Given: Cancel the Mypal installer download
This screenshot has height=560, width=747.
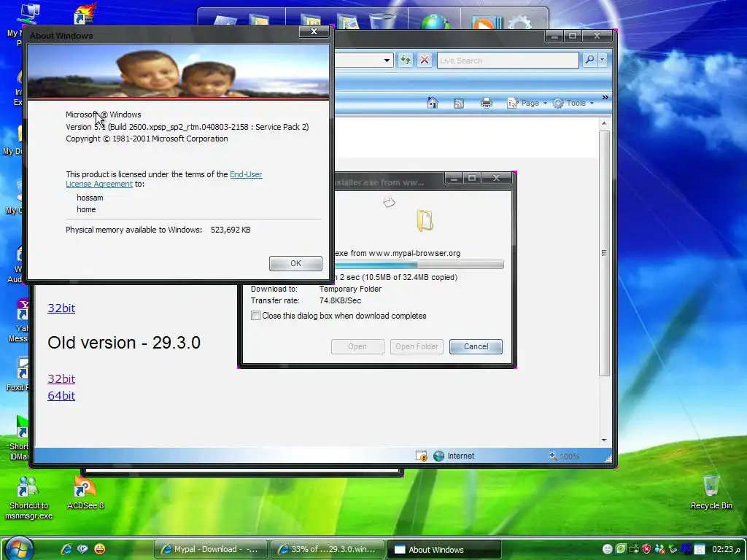Looking at the screenshot, I should coord(476,346).
